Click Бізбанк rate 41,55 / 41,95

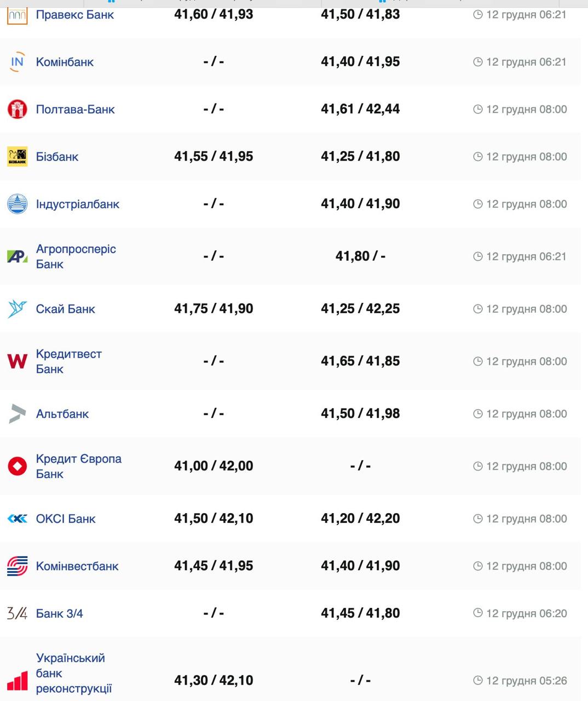pos(214,157)
